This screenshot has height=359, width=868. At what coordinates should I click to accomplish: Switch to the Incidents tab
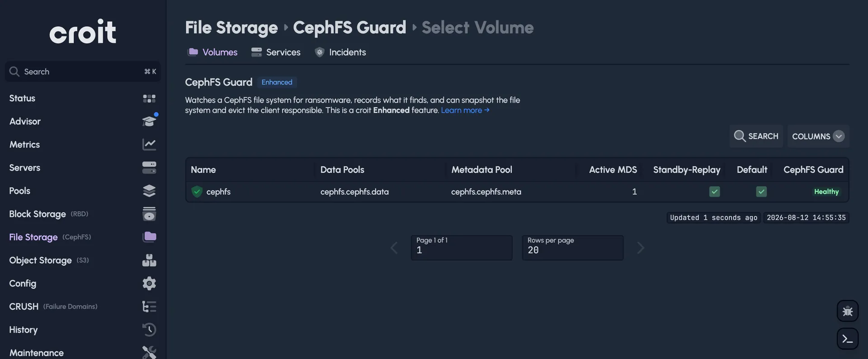pos(340,52)
